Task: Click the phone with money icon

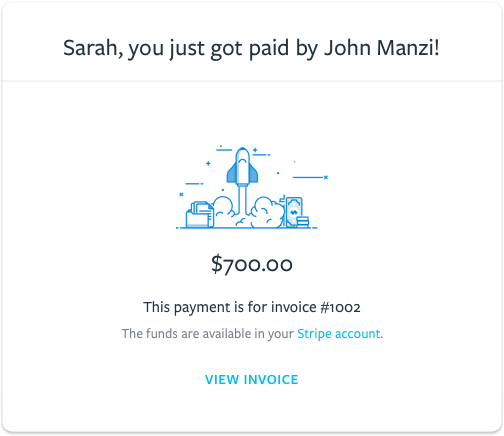Action: (x=294, y=212)
